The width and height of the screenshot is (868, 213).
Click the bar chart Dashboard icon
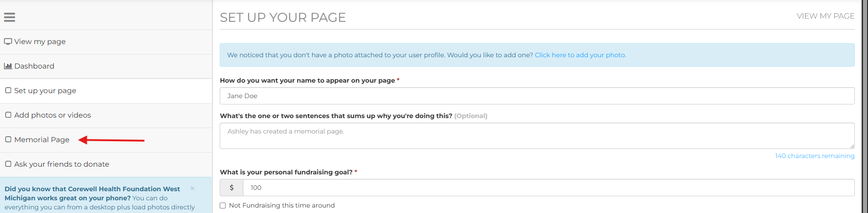(x=8, y=66)
